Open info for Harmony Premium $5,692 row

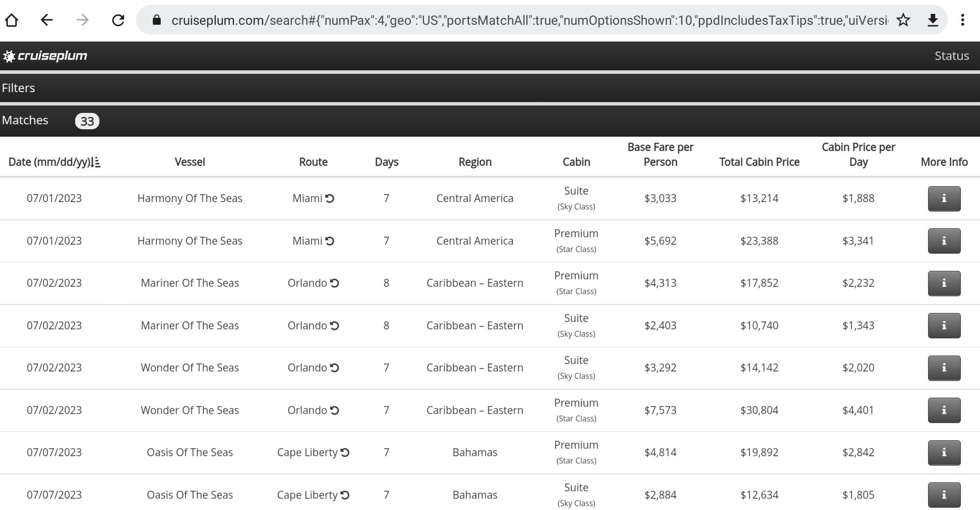tap(944, 241)
